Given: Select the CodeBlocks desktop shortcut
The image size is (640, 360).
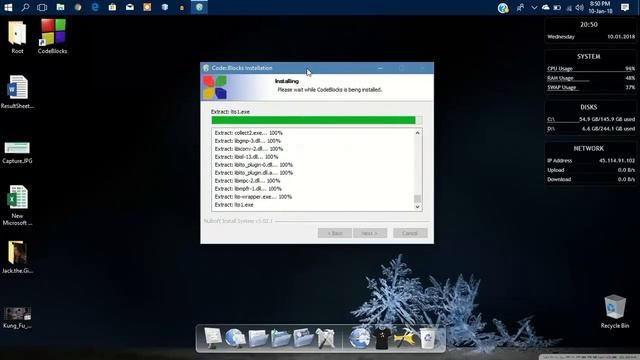Looking at the screenshot, I should point(53,37).
